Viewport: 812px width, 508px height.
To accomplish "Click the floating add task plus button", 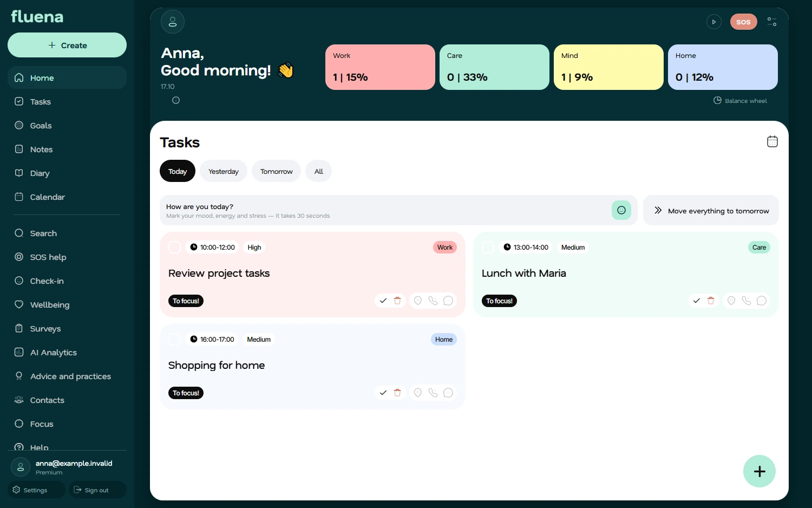I will [759, 471].
